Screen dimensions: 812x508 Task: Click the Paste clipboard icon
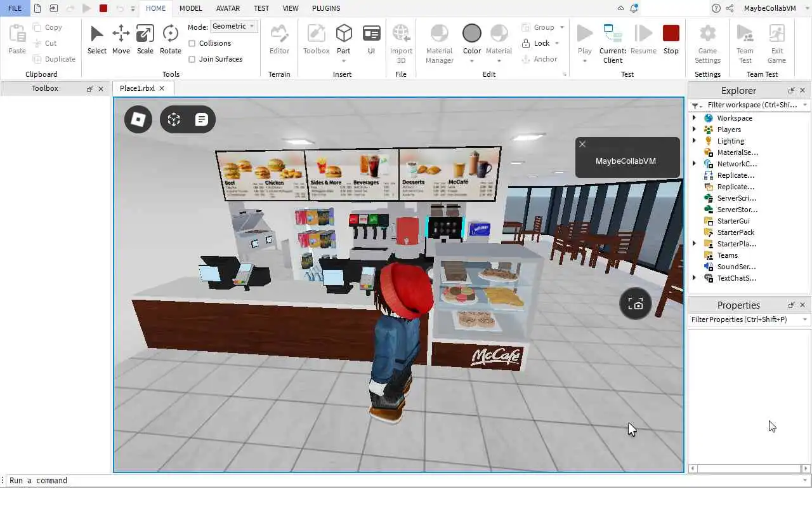click(17, 33)
